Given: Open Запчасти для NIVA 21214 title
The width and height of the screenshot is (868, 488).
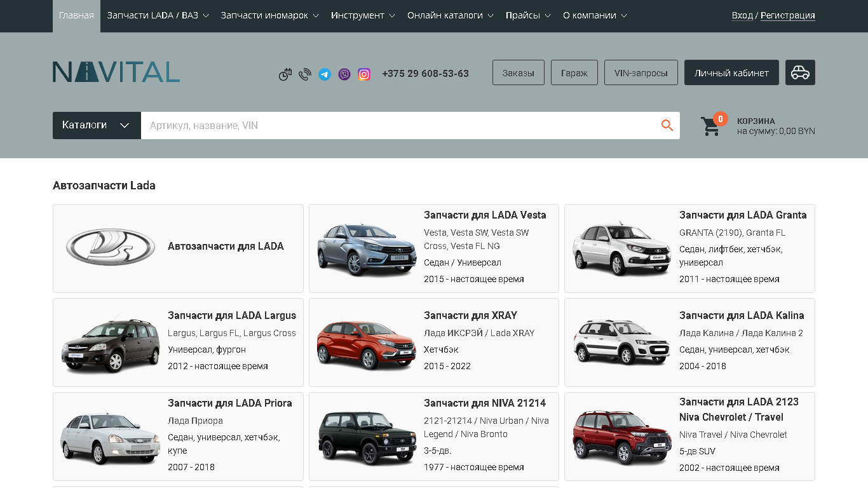Looking at the screenshot, I should (485, 403).
